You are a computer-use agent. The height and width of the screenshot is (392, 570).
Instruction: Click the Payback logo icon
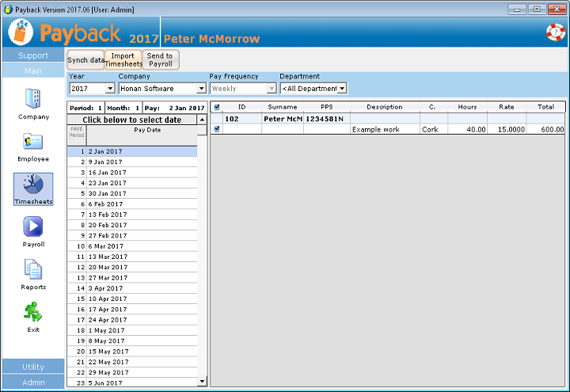click(21, 32)
